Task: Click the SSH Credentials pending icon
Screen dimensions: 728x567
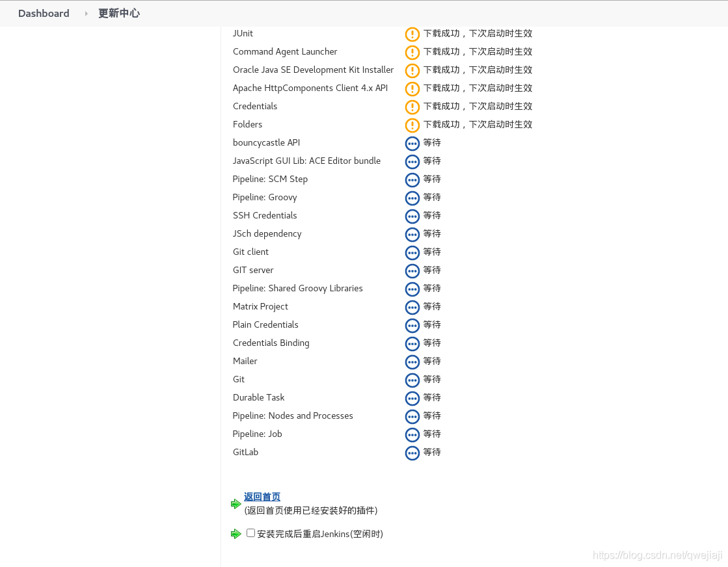Action: pos(412,217)
